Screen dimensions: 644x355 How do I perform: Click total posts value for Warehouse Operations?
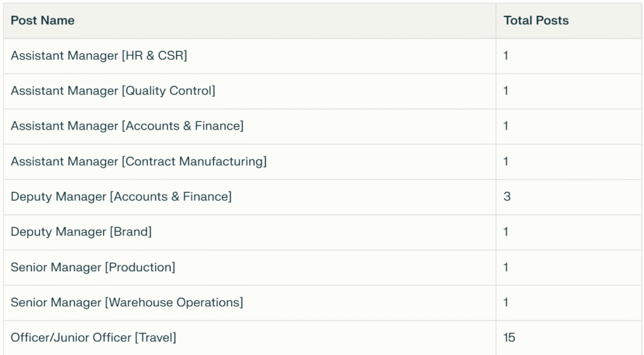click(x=506, y=302)
